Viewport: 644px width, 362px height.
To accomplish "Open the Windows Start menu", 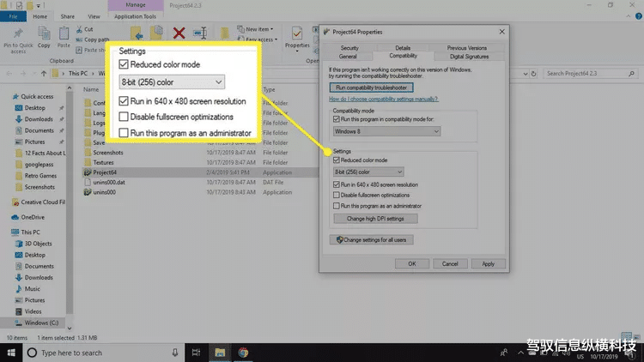I will pyautogui.click(x=11, y=353).
